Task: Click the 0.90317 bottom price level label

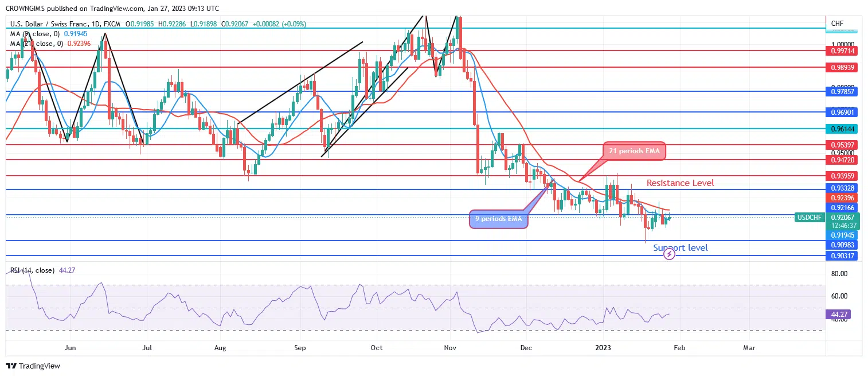Action: pos(842,256)
